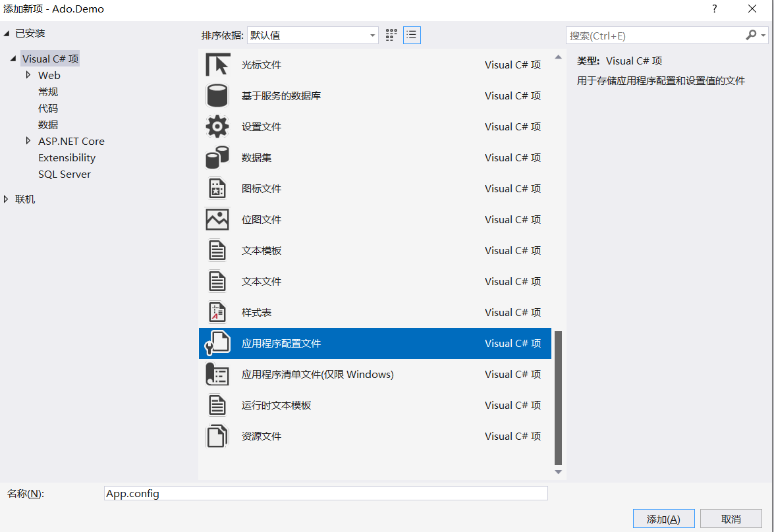The width and height of the screenshot is (774, 532).
Task: Select the 联机 (Online) category
Action: [25, 199]
